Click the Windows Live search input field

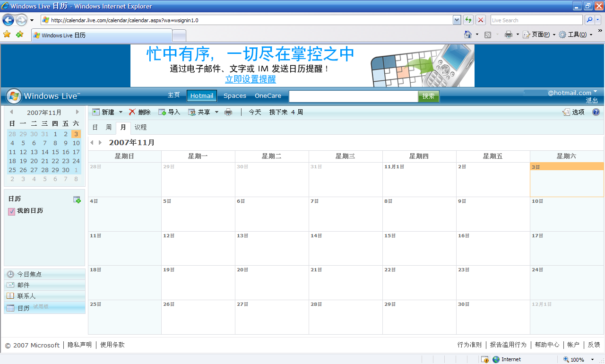coord(353,96)
